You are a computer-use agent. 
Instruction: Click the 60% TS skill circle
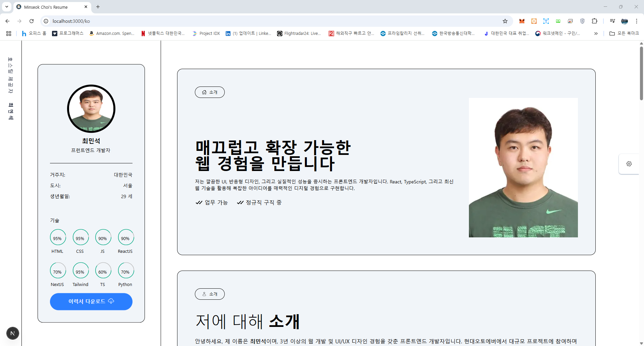tap(103, 271)
